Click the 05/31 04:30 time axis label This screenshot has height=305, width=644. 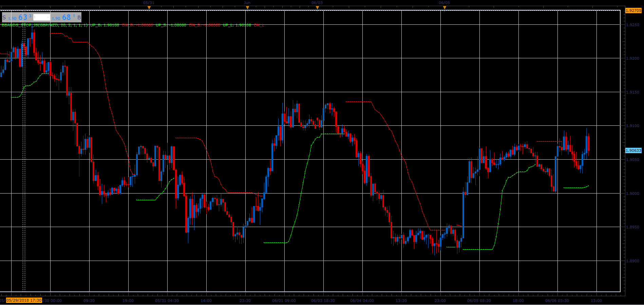click(167, 301)
